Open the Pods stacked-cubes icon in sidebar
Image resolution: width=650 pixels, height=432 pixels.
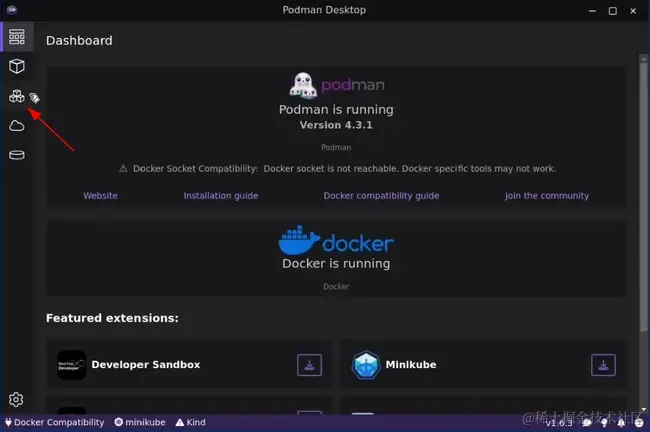[17, 96]
